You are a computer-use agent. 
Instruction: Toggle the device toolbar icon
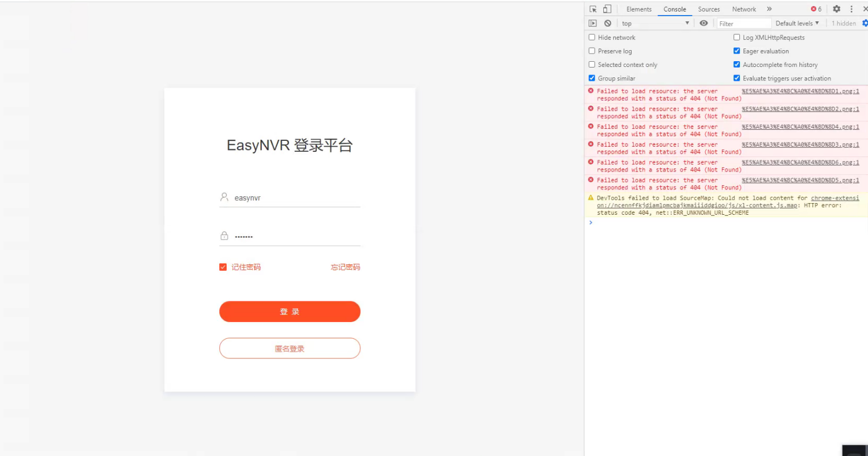(607, 9)
